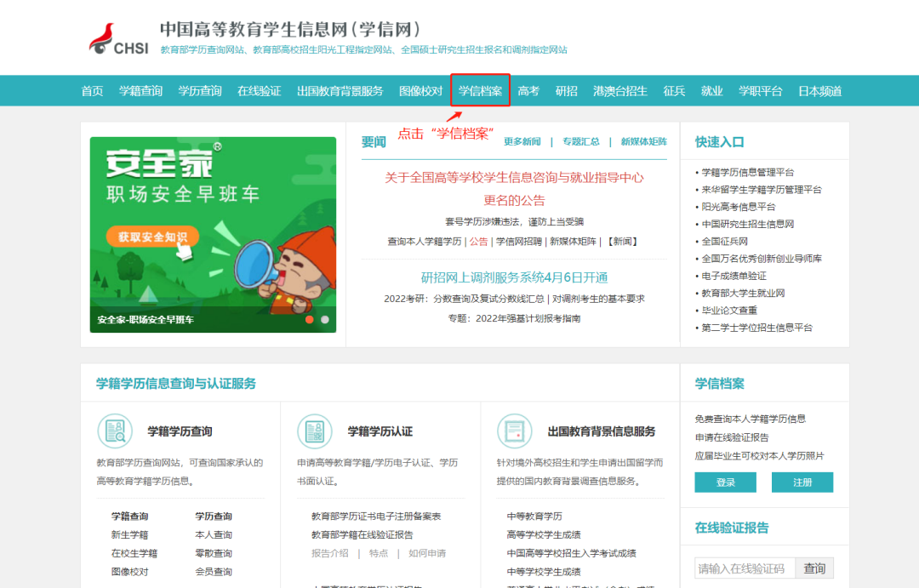Open 套号学历涉嫌违法 notice
919x588 pixels.
coord(514,221)
